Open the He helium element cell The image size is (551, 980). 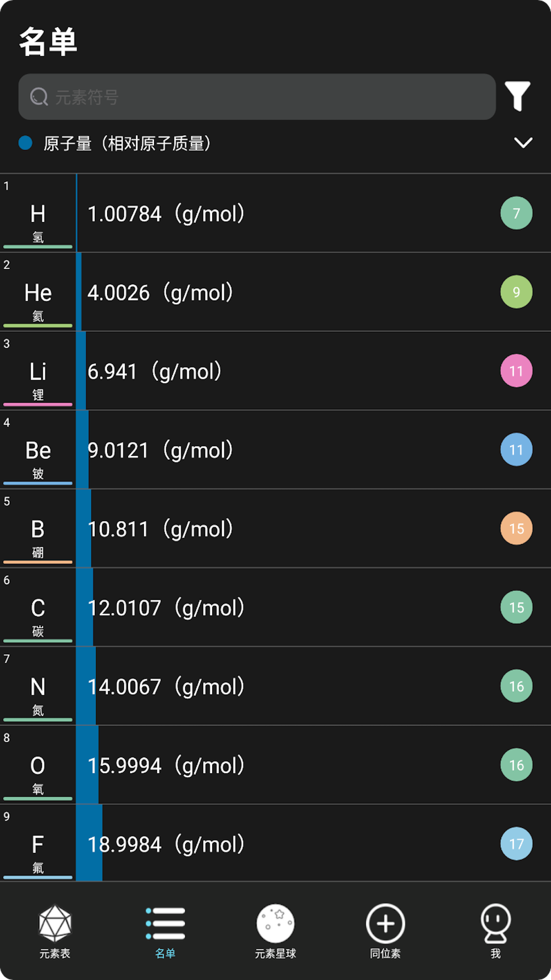coord(38,292)
